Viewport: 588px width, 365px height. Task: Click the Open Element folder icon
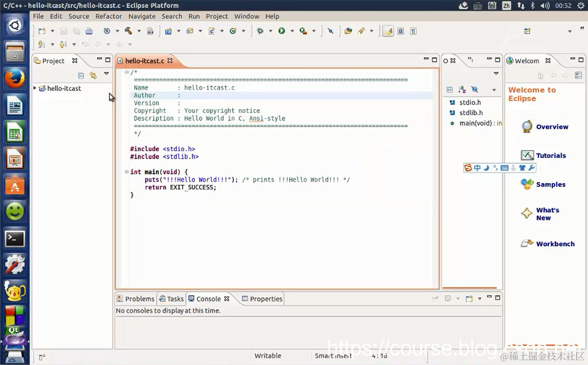348,31
